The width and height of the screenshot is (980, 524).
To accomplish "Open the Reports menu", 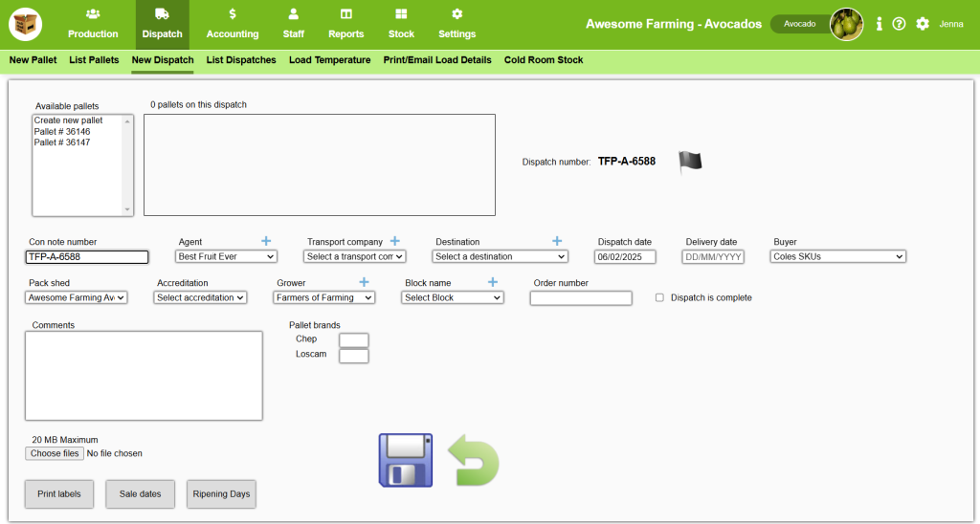I will [x=346, y=25].
